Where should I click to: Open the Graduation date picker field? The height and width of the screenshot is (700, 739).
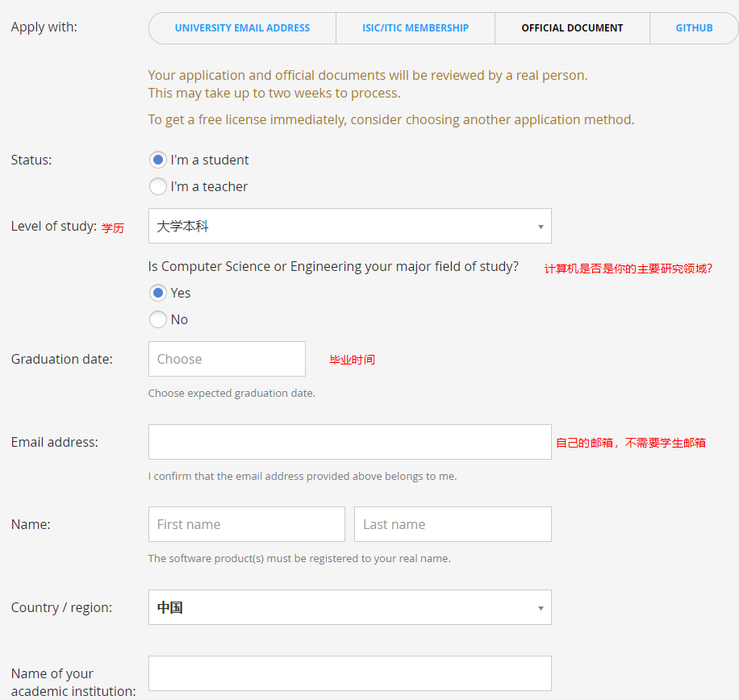pos(227,359)
